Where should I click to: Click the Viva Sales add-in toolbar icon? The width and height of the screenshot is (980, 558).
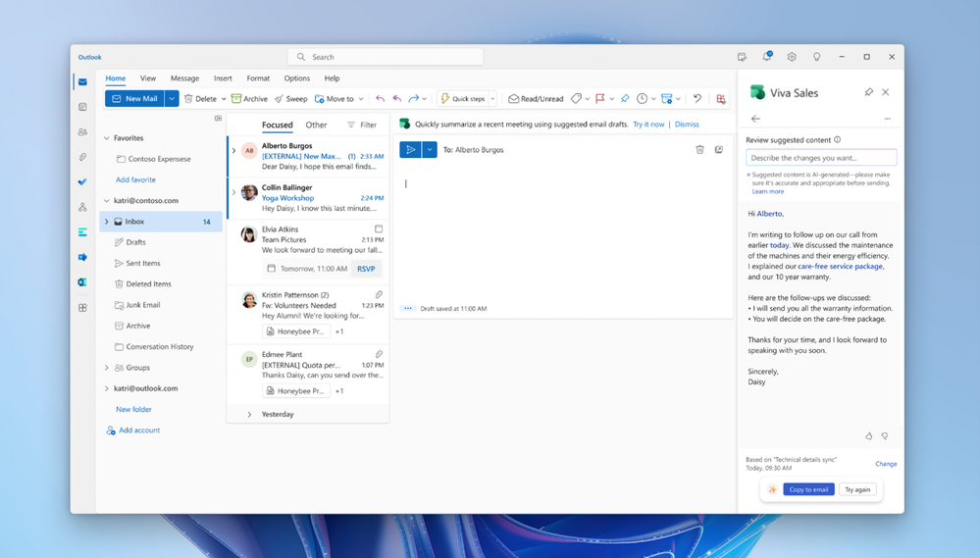(721, 99)
